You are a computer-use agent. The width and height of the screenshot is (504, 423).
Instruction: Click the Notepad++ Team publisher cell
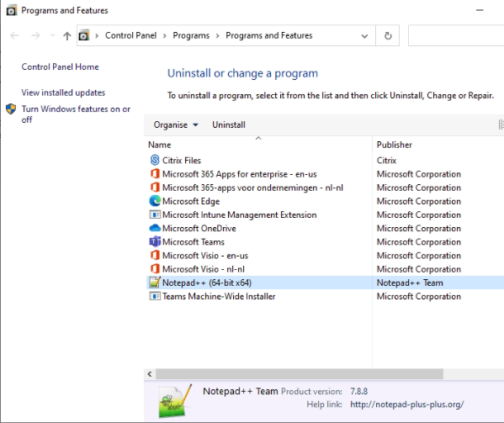click(410, 283)
